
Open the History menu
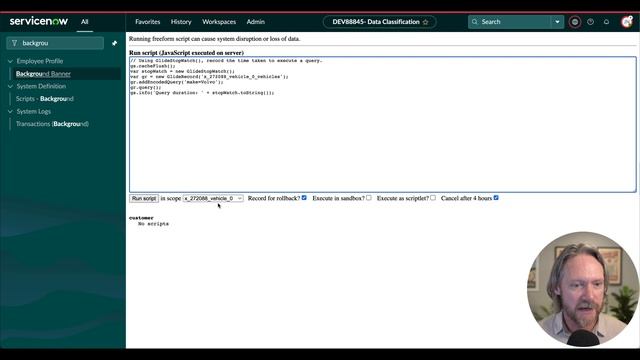point(181,22)
